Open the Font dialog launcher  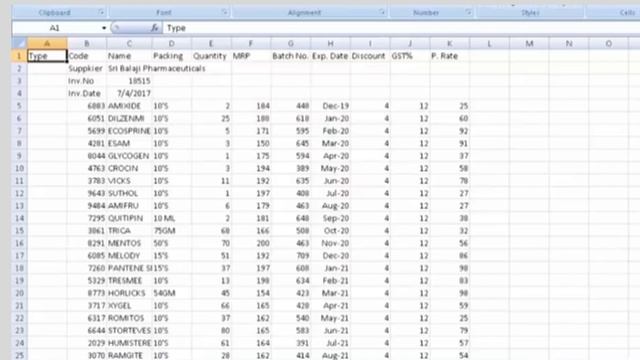[x=224, y=12]
